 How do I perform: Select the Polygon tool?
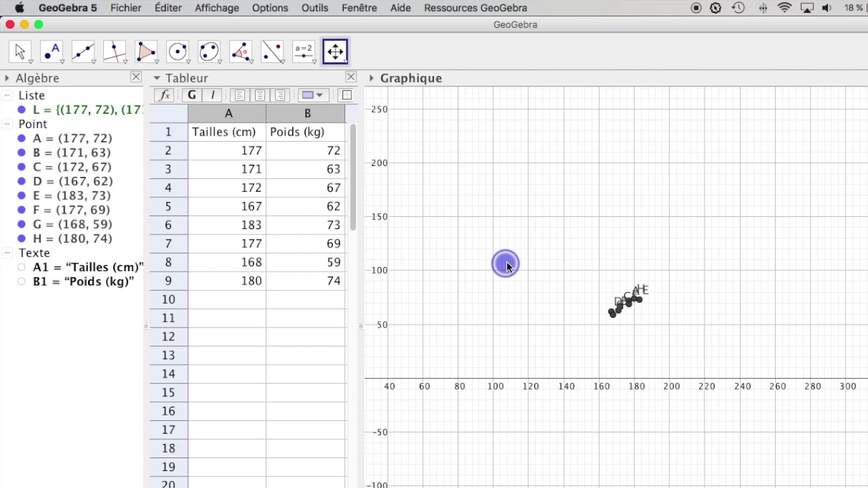pyautogui.click(x=146, y=52)
